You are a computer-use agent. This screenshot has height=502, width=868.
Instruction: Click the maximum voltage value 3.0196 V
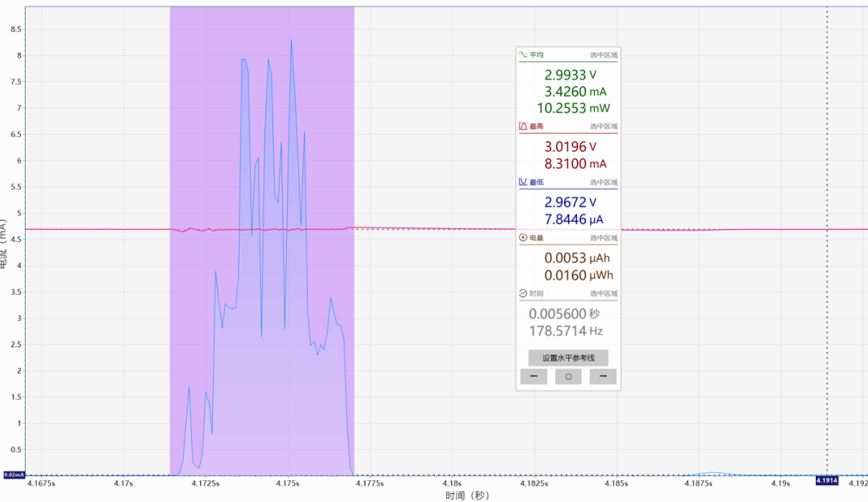pos(570,147)
